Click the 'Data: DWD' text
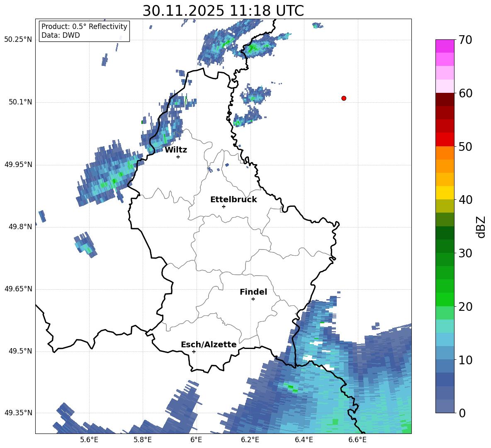Image resolution: width=491 pixels, height=448 pixels. click(x=61, y=35)
